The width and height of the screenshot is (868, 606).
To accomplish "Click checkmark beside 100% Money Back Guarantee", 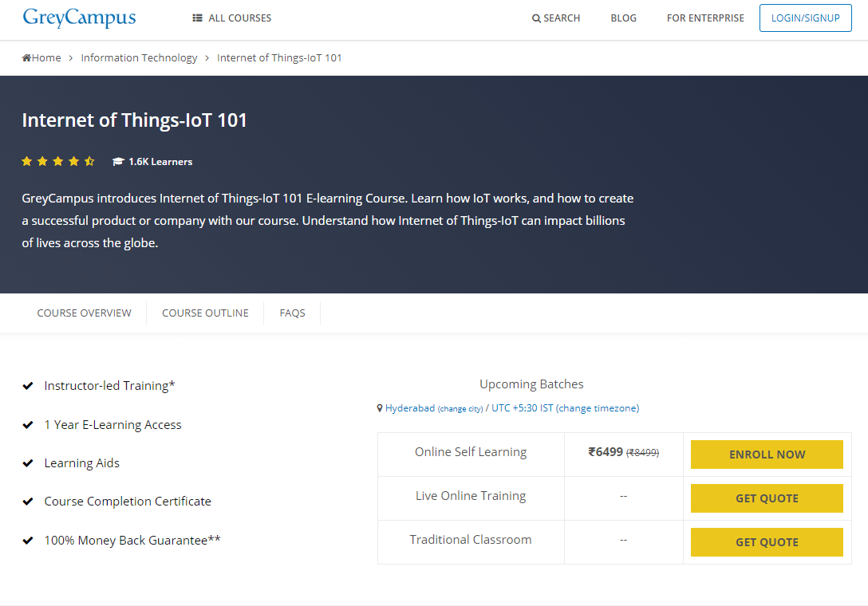I will (28, 540).
